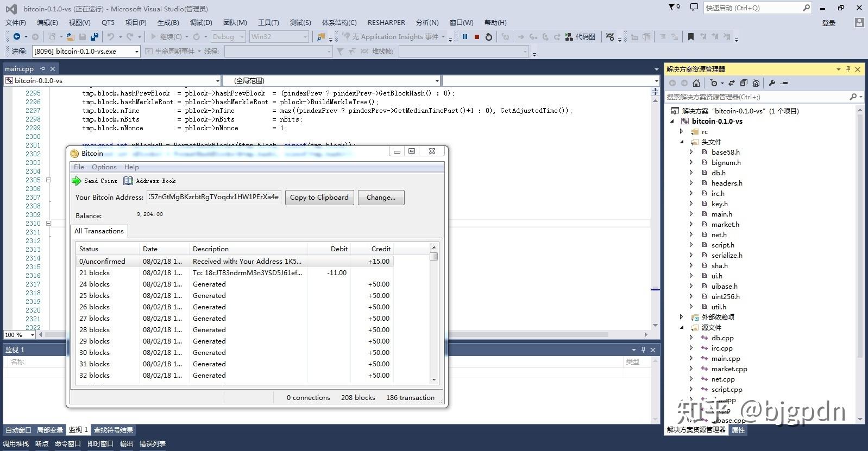Viewport: 868px width, 451px height.
Task: Open the 调试(D) menu
Action: (x=201, y=22)
